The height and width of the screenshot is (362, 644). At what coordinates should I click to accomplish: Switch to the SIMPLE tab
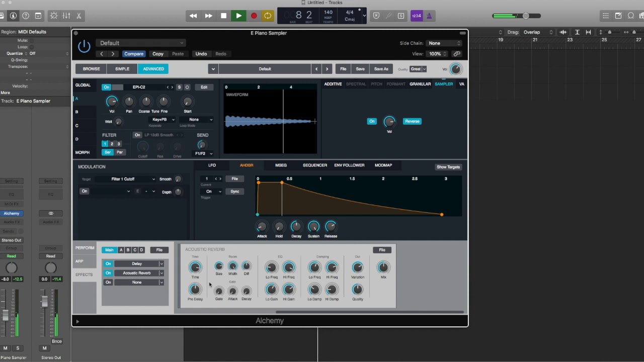point(122,69)
